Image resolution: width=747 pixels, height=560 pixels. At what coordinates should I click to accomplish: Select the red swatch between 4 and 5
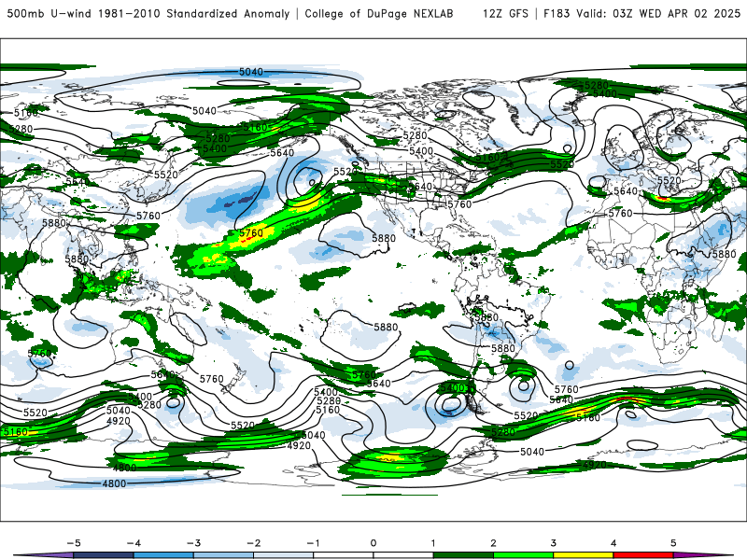[643, 555]
